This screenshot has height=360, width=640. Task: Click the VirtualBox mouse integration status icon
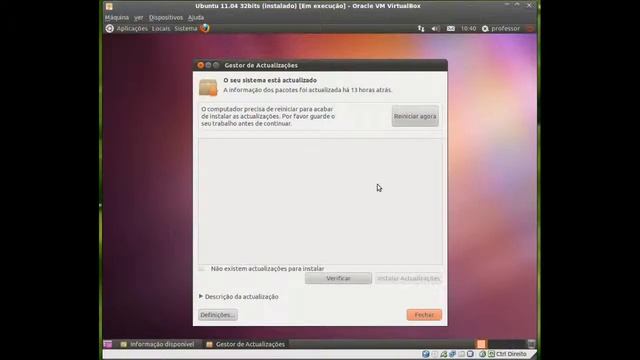(482, 354)
